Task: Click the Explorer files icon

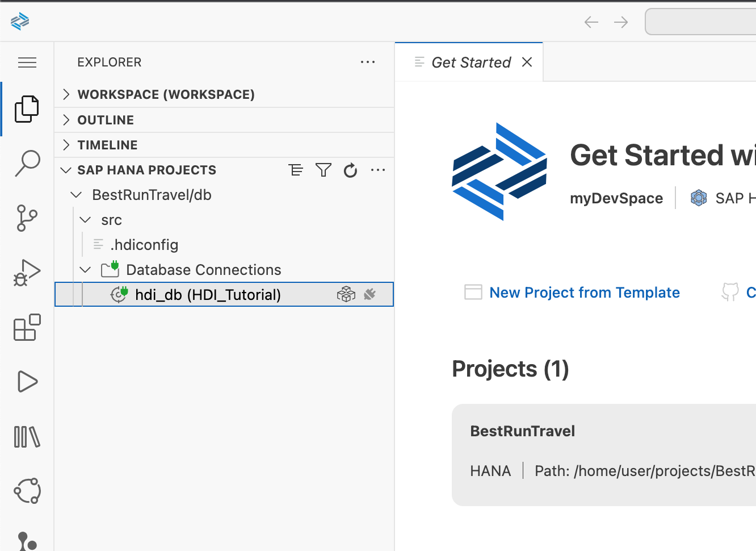Action: click(x=27, y=108)
